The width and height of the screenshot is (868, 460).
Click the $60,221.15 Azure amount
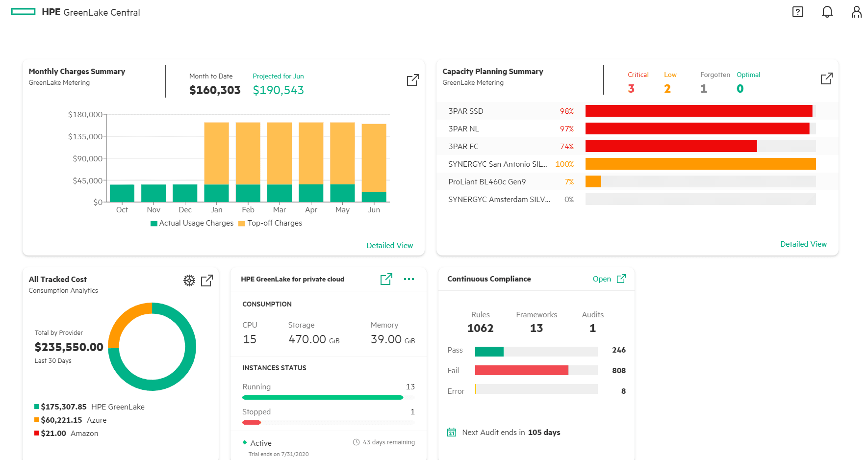[x=61, y=420]
